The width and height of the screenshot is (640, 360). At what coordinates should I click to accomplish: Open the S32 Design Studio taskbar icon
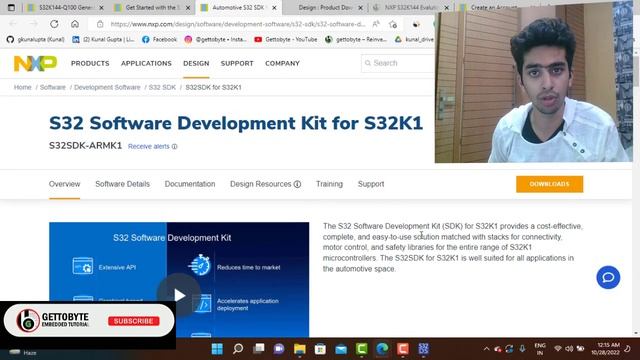[423, 349]
